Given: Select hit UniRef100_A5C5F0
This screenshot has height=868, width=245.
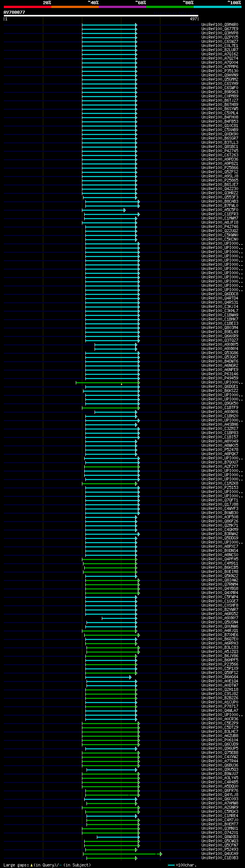Looking at the screenshot, I should [x=220, y=210].
